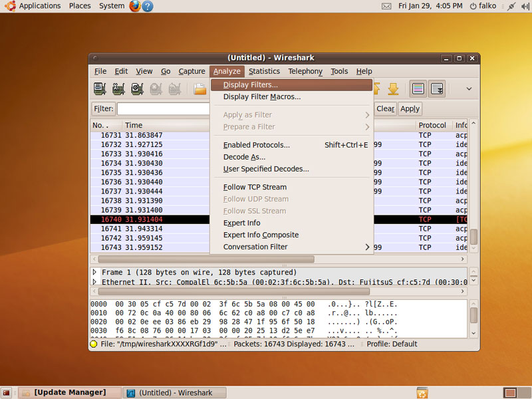532x399 pixels.
Task: Select Follow TCP Stream menu entry
Action: 255,187
